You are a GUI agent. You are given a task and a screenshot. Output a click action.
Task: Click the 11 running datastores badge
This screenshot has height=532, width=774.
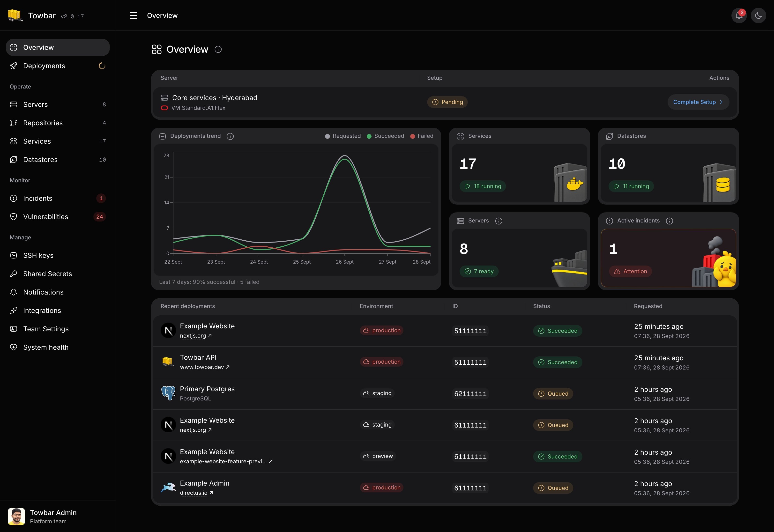(631, 186)
